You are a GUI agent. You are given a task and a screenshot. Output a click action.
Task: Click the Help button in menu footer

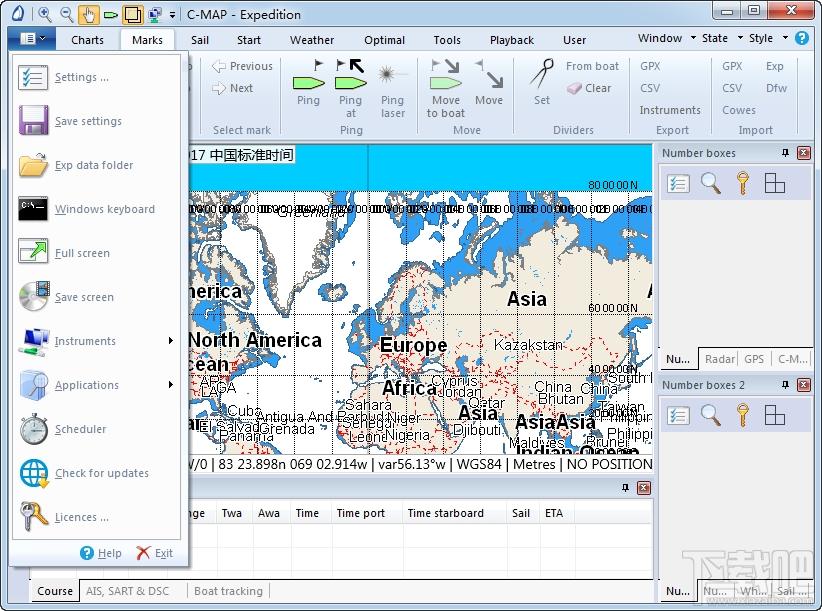point(101,553)
